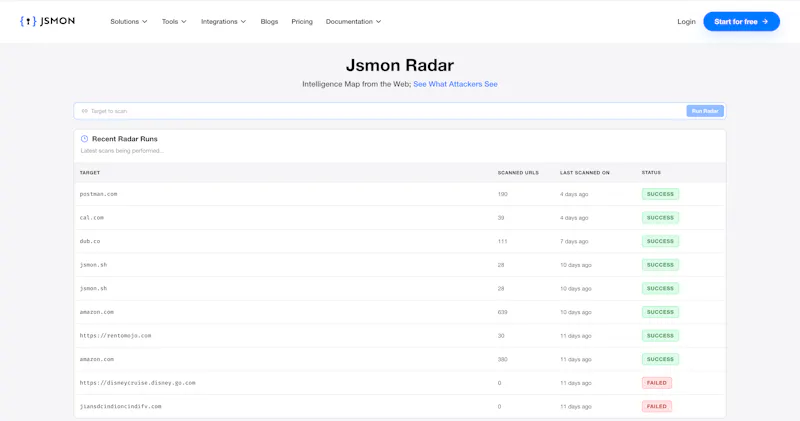Expand the Solutions dropdown
The height and width of the screenshot is (421, 800).
pos(129,21)
